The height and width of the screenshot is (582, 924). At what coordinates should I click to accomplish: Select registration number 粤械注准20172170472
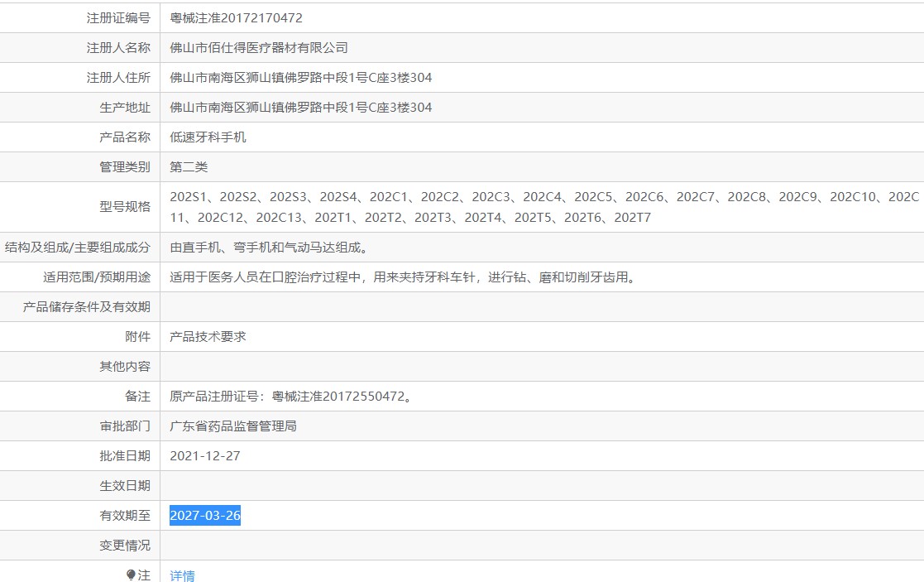[237, 18]
